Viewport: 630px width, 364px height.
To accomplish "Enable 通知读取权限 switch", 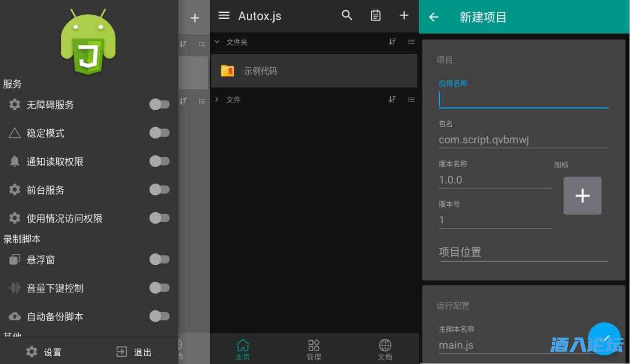I will [159, 161].
